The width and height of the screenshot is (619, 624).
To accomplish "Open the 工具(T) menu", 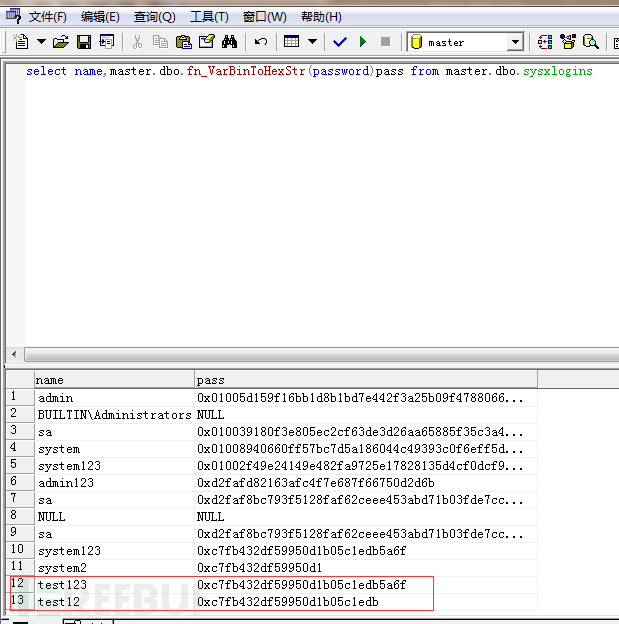I will tap(209, 17).
